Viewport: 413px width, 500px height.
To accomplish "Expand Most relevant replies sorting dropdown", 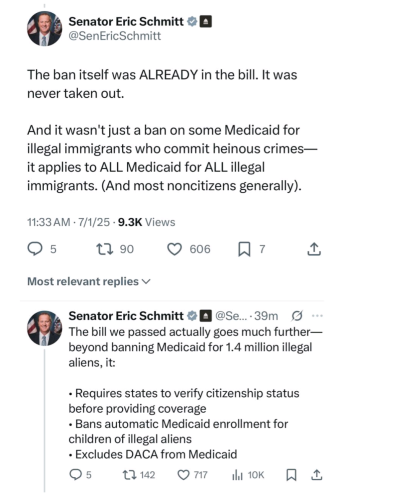I will 89,282.
